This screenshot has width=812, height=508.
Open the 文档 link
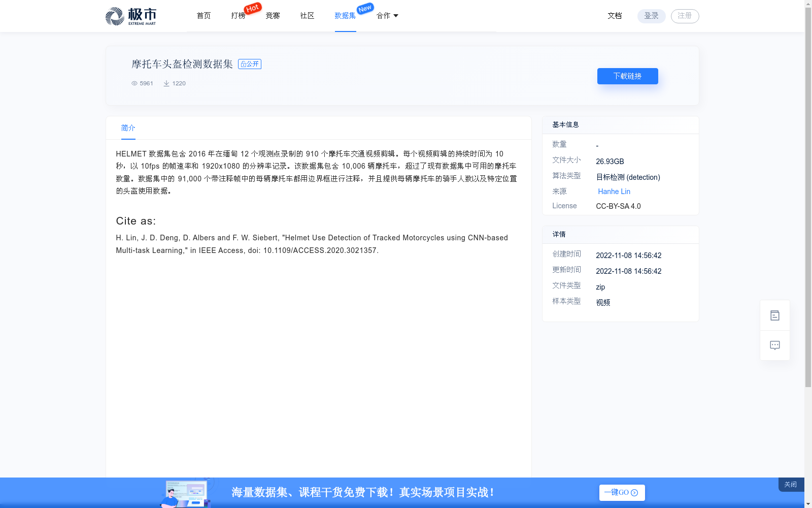point(615,16)
